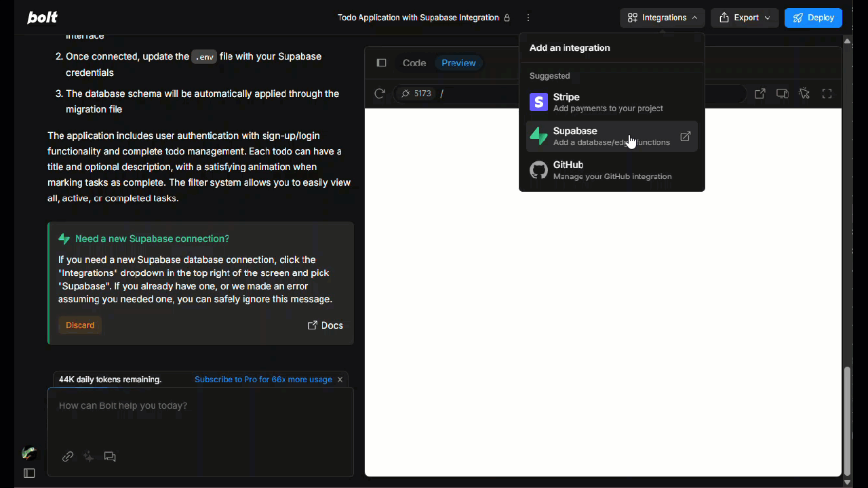
Task: Toggle the responsive device view
Action: pos(782,94)
